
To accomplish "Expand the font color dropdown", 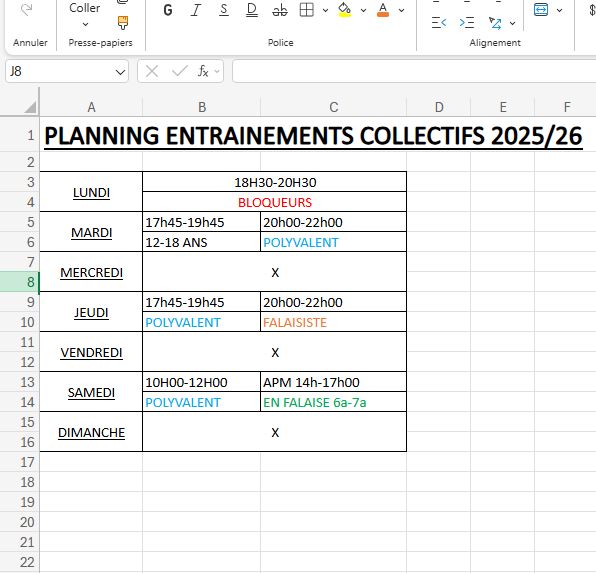I will [401, 10].
